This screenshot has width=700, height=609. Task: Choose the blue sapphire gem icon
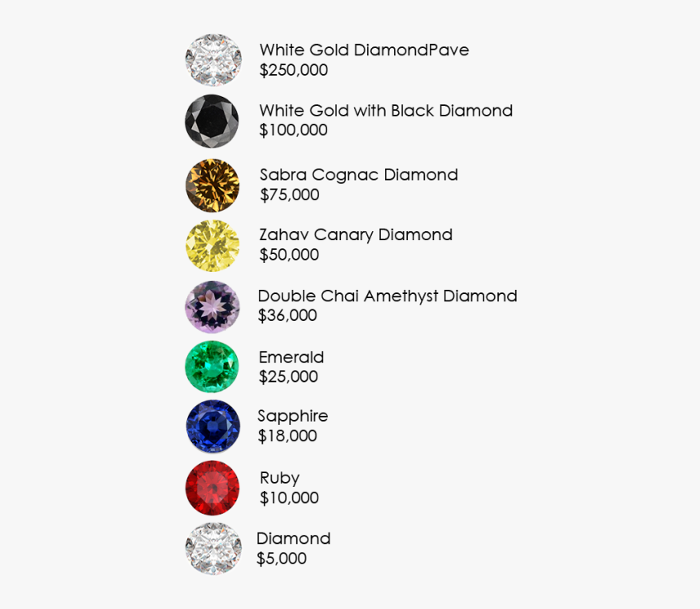pyautogui.click(x=212, y=426)
